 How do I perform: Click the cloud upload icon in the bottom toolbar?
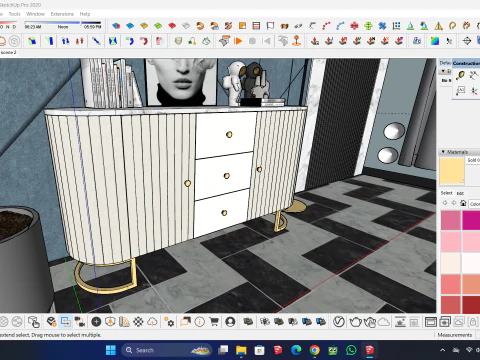(x=152, y=322)
